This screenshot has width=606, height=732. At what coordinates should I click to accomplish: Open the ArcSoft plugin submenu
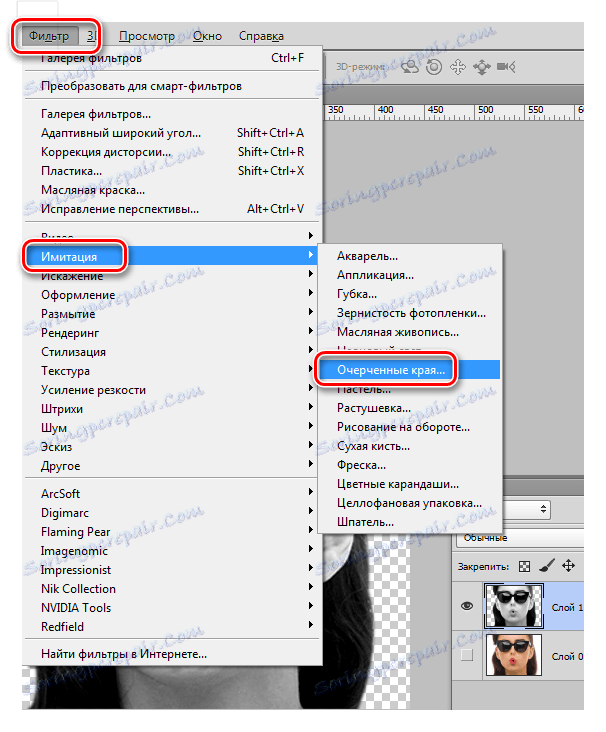pos(172,494)
